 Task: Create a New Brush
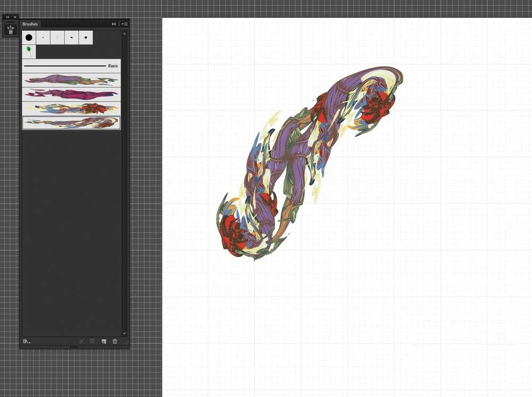tap(104, 341)
